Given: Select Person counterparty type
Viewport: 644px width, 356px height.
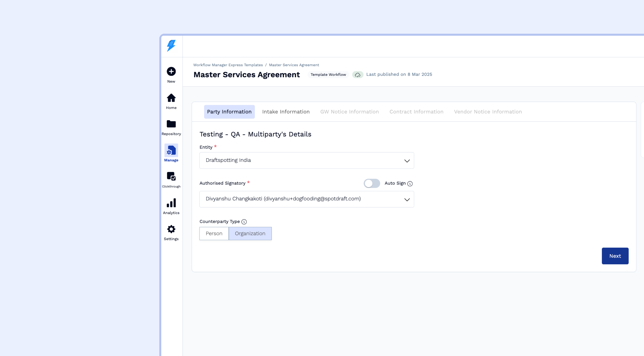Looking at the screenshot, I should tap(214, 233).
